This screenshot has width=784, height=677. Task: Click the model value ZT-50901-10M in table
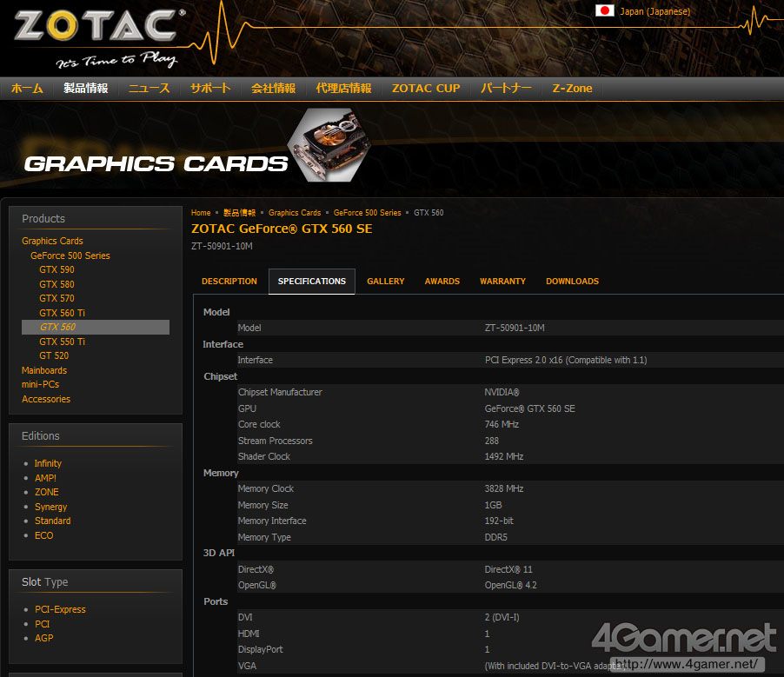pyautogui.click(x=515, y=328)
